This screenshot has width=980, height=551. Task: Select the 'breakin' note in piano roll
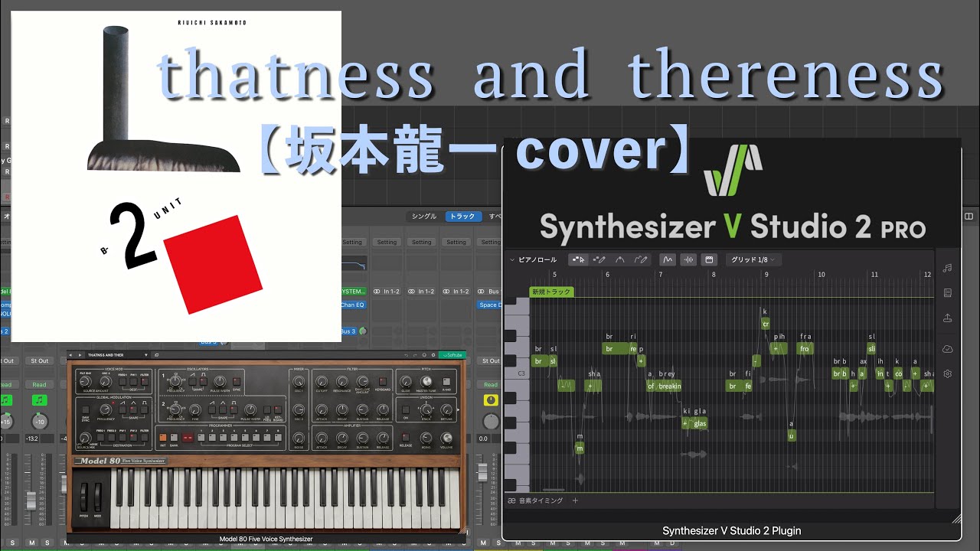[x=669, y=386]
